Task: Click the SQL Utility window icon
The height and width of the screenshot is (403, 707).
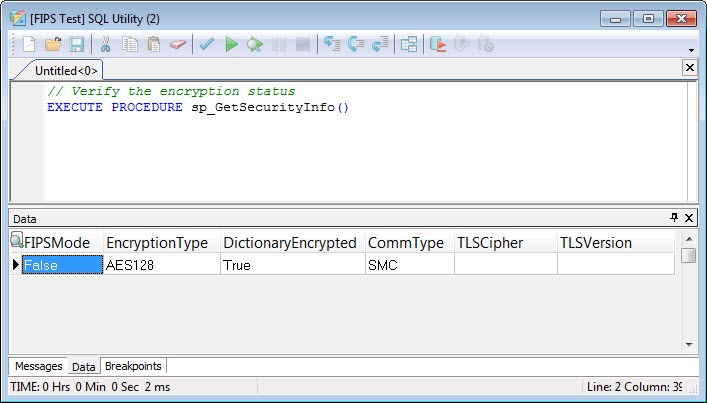Action: pos(18,18)
